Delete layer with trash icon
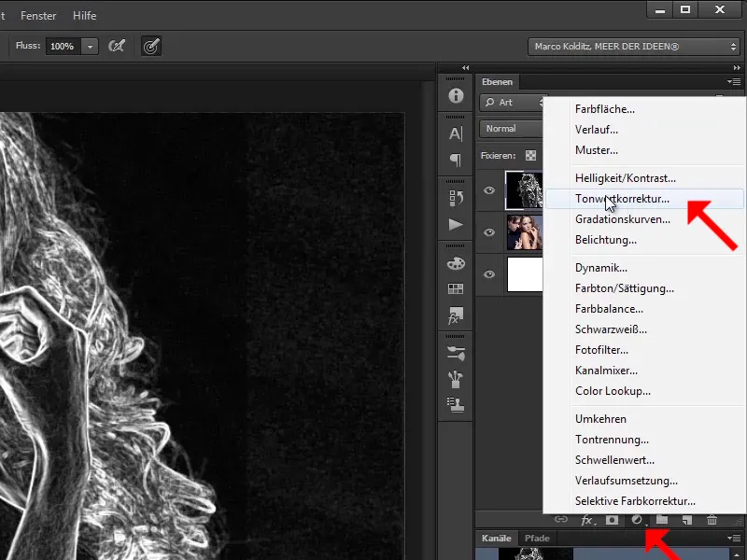This screenshot has width=747, height=560. point(712,520)
